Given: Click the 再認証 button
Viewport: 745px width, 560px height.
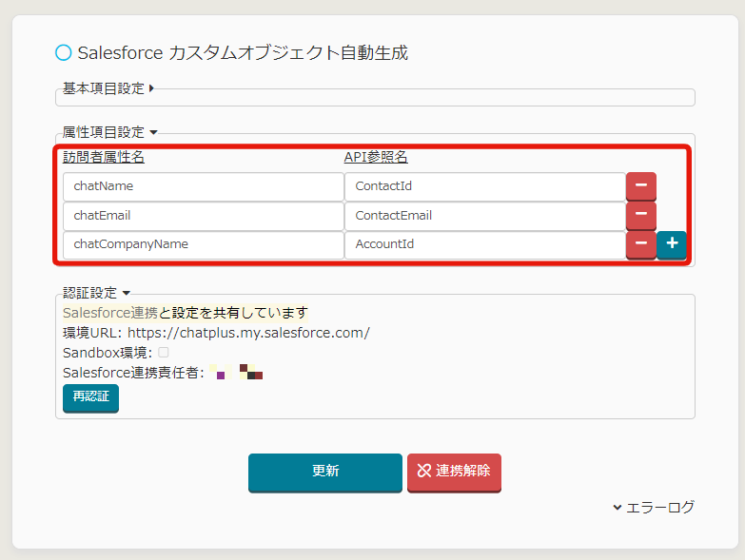Looking at the screenshot, I should [90, 397].
